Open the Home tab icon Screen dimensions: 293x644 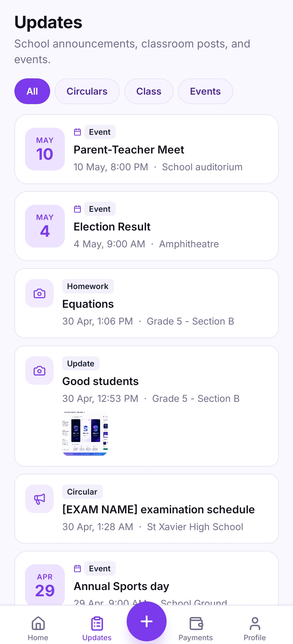(x=38, y=623)
